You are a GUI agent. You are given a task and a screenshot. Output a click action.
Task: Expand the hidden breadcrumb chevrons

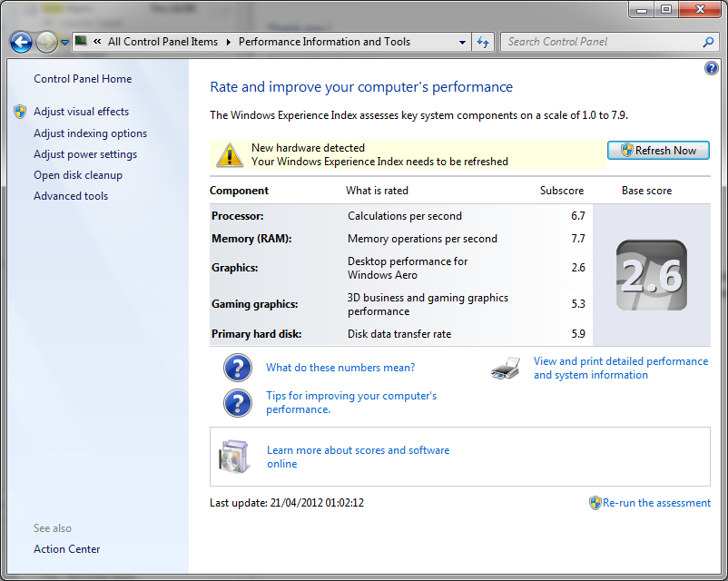(x=97, y=42)
